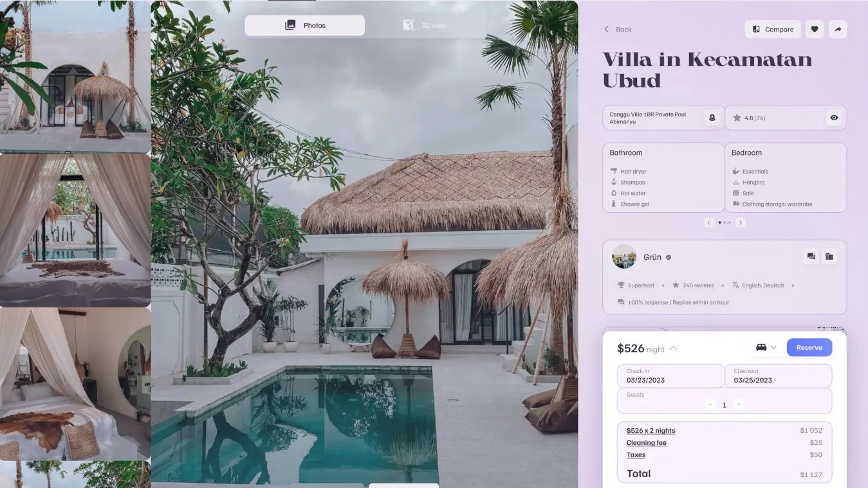868x488 pixels.
Task: Increase guest count with plus button
Action: 739,404
